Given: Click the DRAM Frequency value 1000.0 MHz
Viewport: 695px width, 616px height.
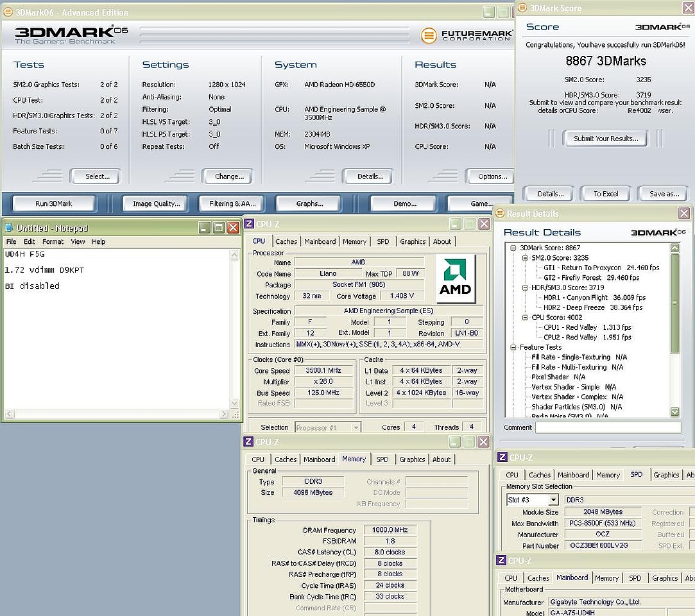Looking at the screenshot, I should (390, 530).
